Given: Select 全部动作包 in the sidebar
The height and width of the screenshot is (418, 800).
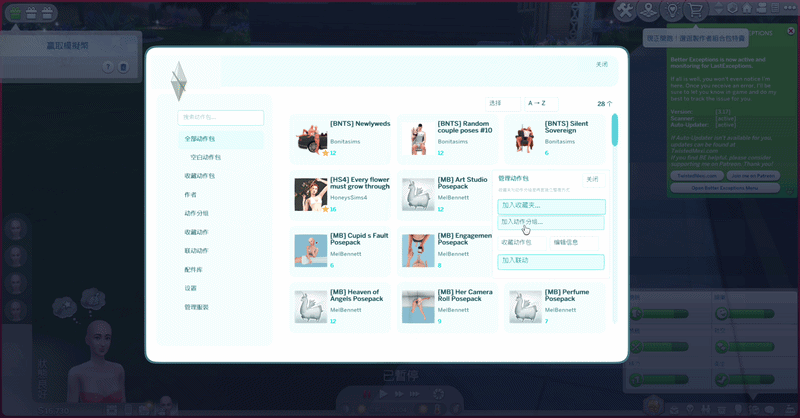Looking at the screenshot, I should pyautogui.click(x=221, y=139).
